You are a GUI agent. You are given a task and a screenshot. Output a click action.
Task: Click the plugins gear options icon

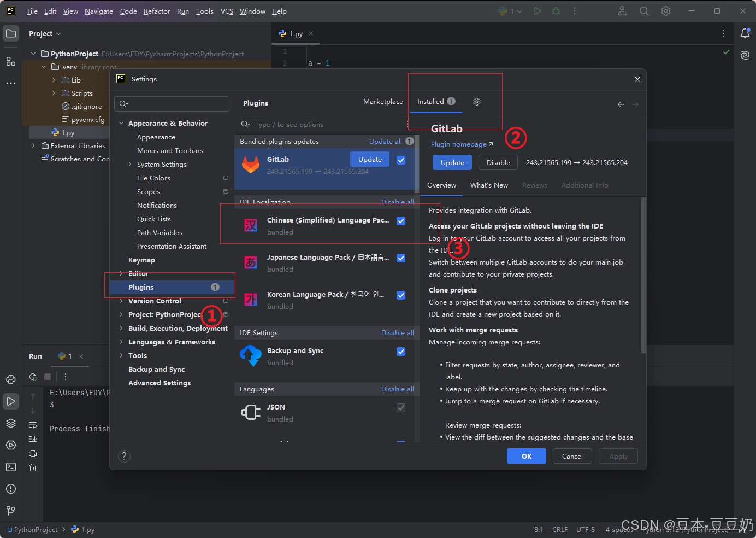click(477, 102)
